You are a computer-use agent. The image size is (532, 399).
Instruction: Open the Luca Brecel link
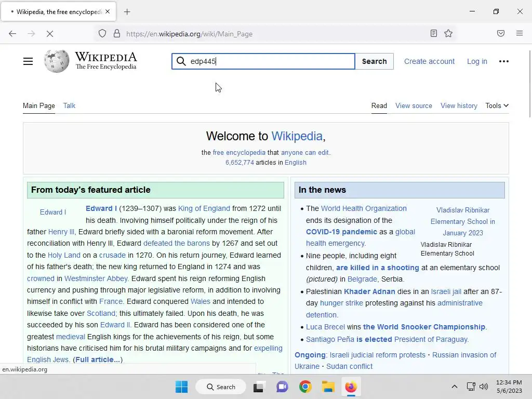point(325,327)
